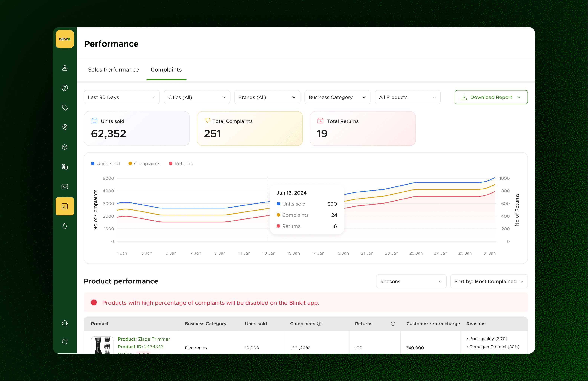Open the profile icon in sidebar

pos(65,68)
